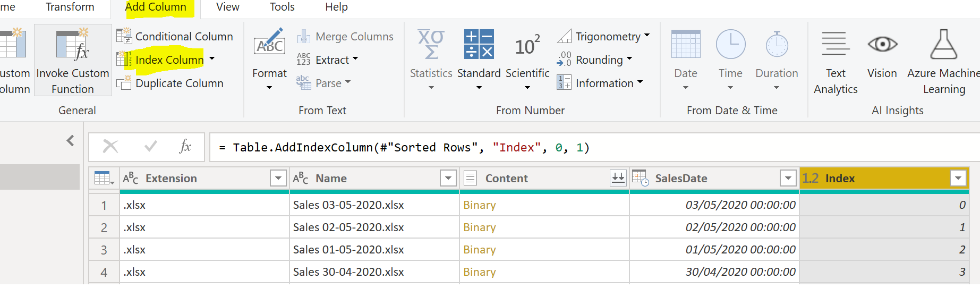Cancel the formula edit with X

pyautogui.click(x=110, y=146)
